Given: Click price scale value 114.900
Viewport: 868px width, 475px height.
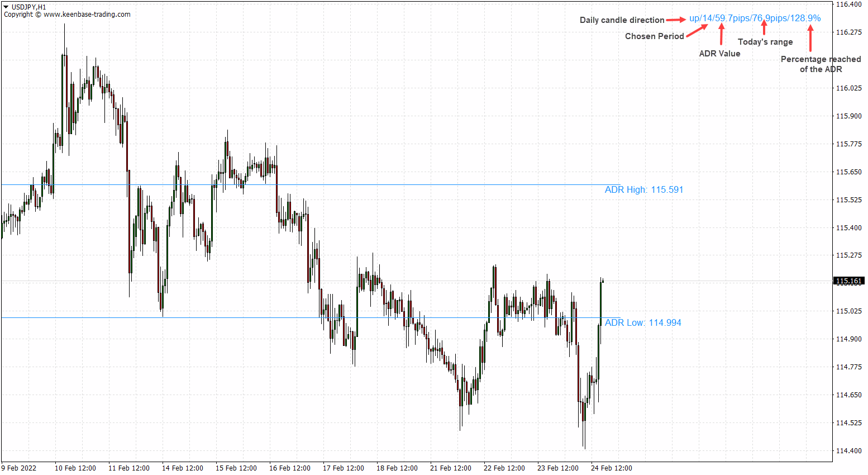Looking at the screenshot, I should 848,339.
